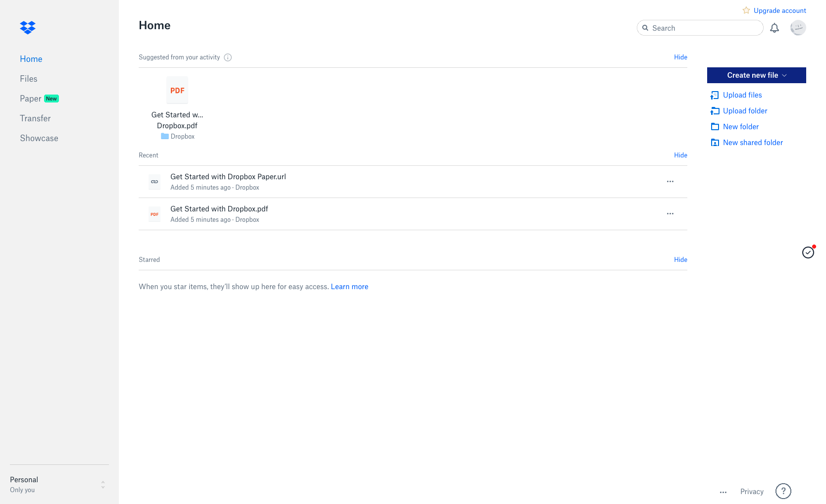Hide the Recent section
Screen dimensions: 826x504
click(680, 155)
